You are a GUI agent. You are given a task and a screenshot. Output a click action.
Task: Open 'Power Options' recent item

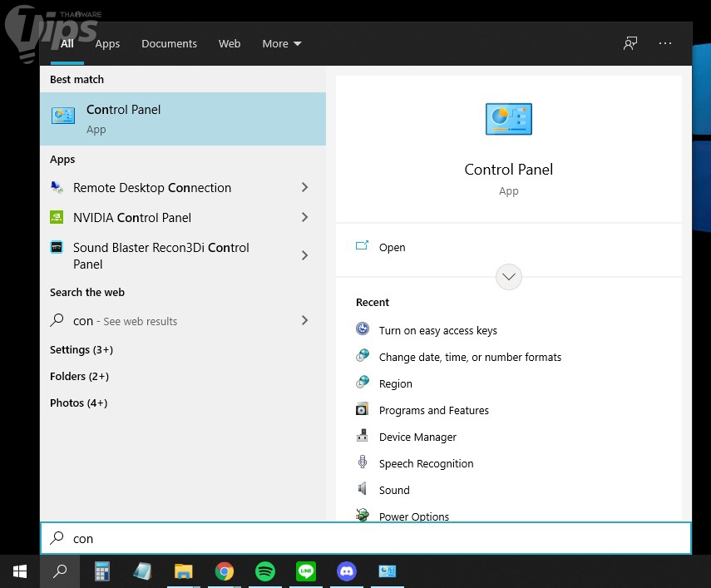414,516
